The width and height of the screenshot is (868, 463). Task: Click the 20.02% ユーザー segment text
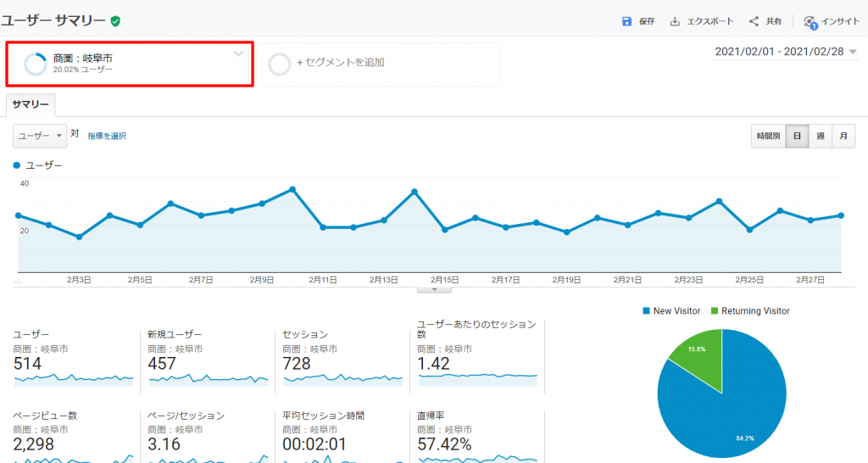[x=83, y=70]
